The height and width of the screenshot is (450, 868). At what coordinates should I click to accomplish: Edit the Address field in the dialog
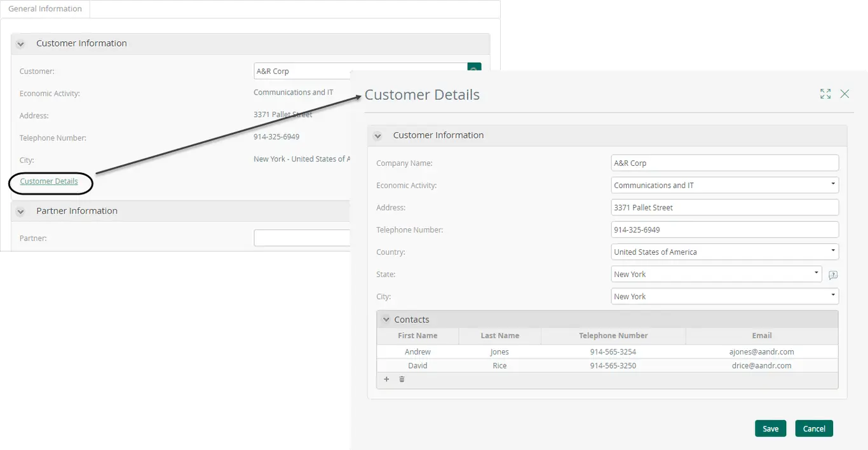[725, 207]
